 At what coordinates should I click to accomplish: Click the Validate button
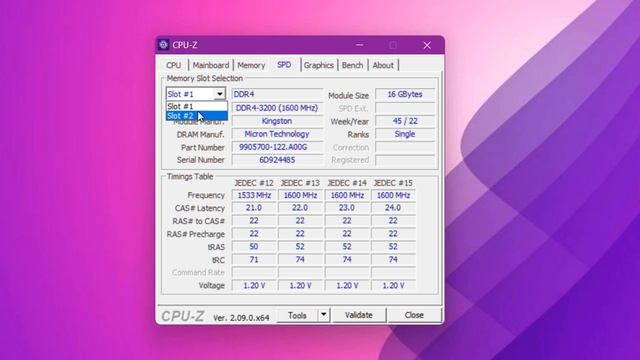click(x=359, y=315)
